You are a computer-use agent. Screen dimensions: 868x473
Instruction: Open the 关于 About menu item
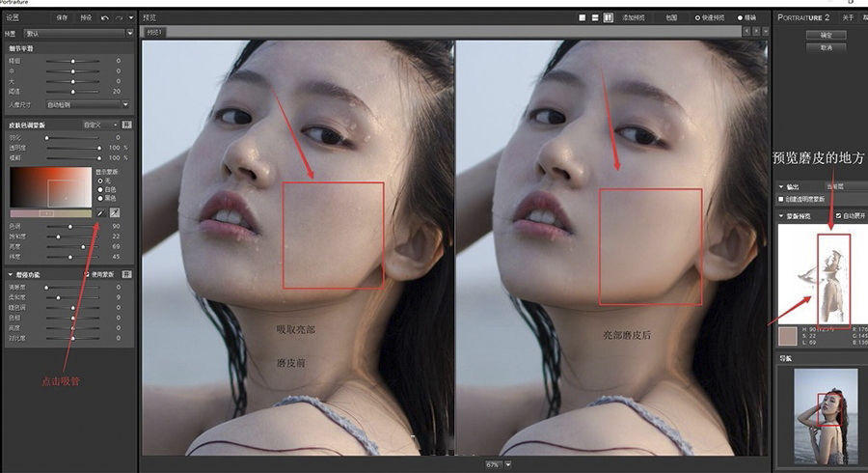(848, 17)
